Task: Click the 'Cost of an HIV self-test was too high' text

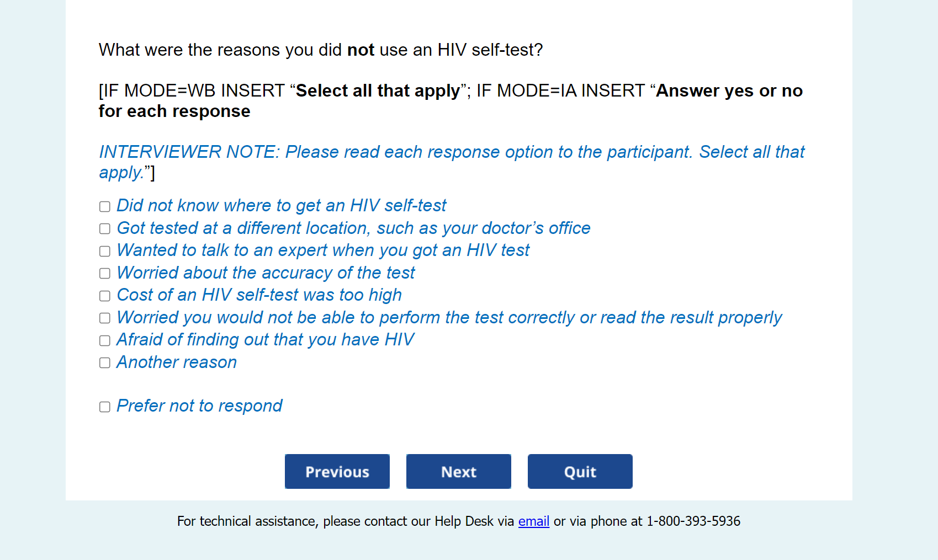Action: pyautogui.click(x=259, y=295)
